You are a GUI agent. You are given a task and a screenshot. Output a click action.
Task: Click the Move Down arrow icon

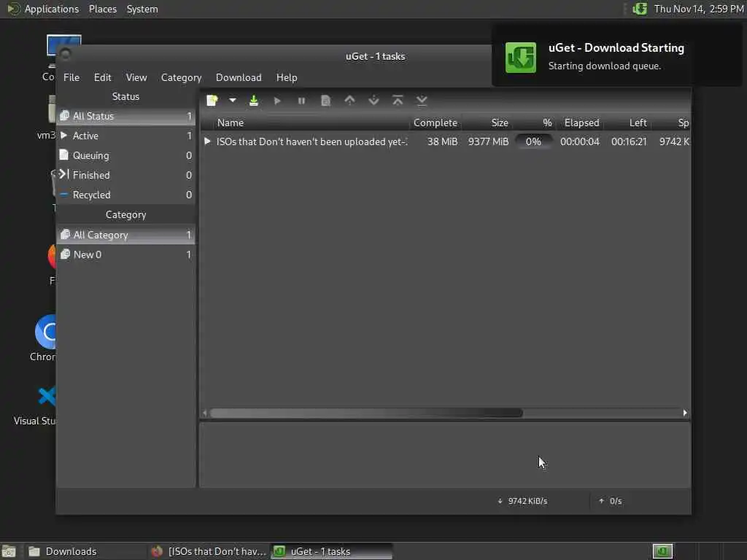pos(374,101)
